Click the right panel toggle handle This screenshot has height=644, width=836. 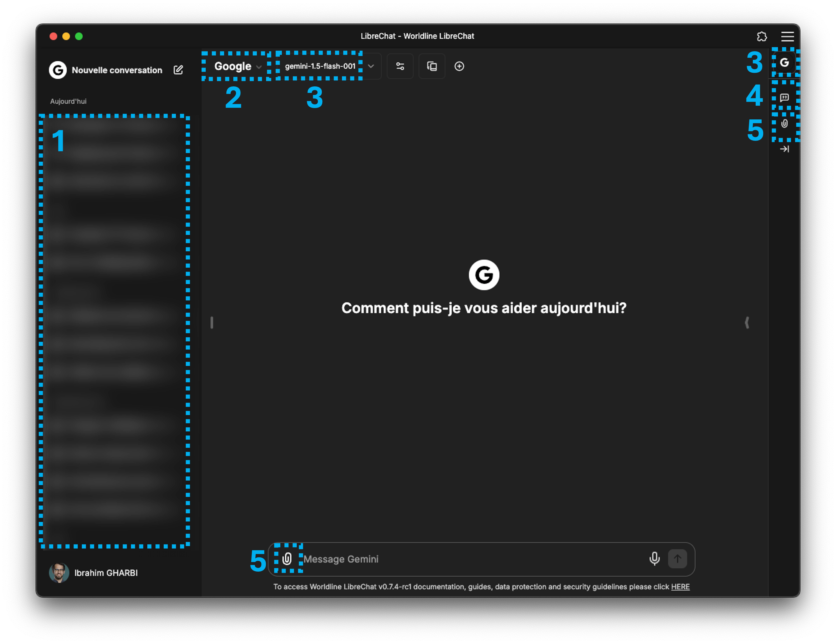click(747, 322)
